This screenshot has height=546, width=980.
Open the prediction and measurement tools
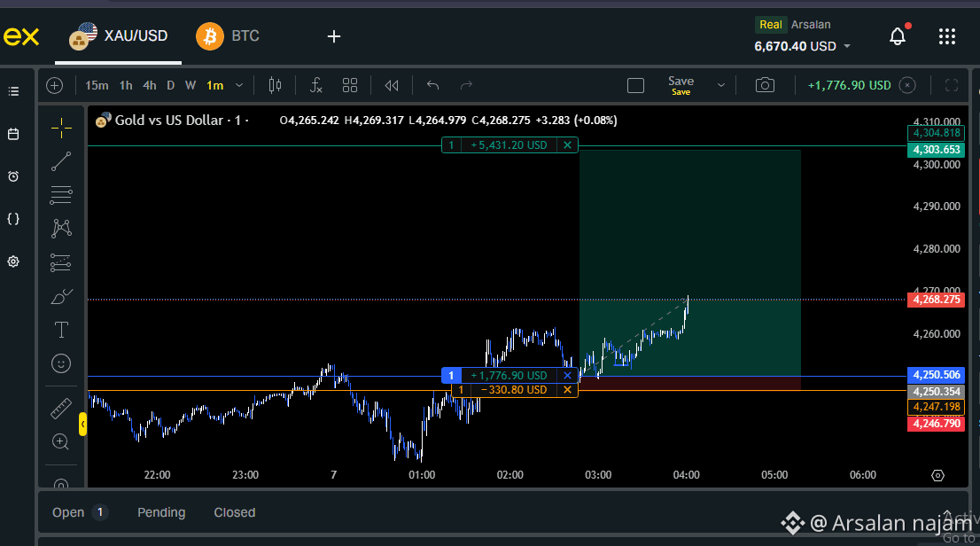point(61,262)
